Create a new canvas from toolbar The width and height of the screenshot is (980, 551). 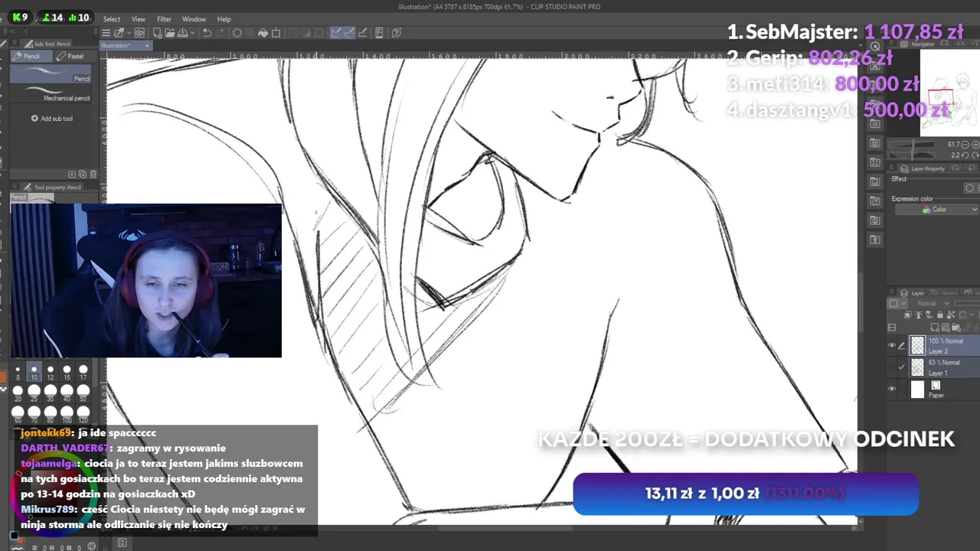[x=157, y=33]
